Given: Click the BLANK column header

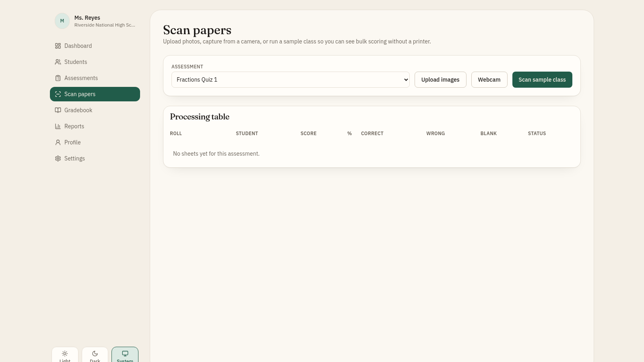Looking at the screenshot, I should (x=489, y=134).
